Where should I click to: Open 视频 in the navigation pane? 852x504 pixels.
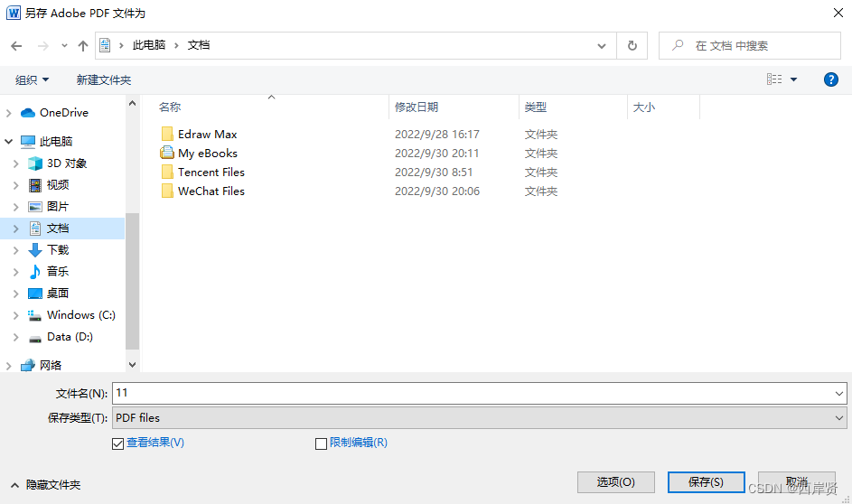(58, 184)
